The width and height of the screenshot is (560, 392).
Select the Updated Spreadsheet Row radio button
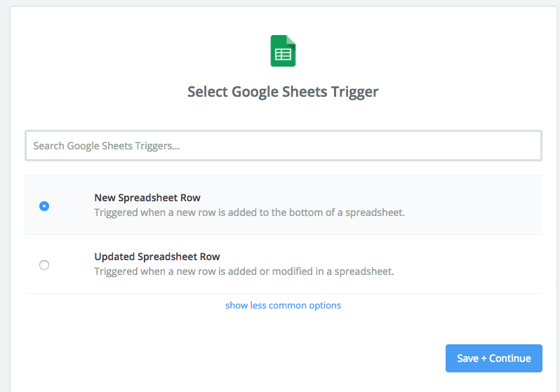[x=44, y=265]
